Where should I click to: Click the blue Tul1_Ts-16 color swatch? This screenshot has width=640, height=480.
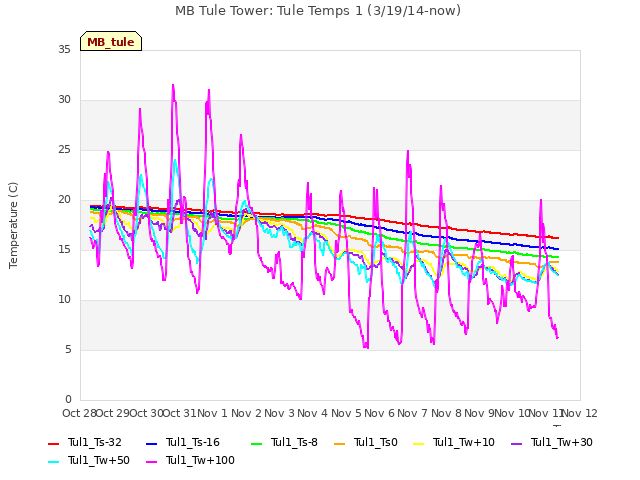point(151,443)
